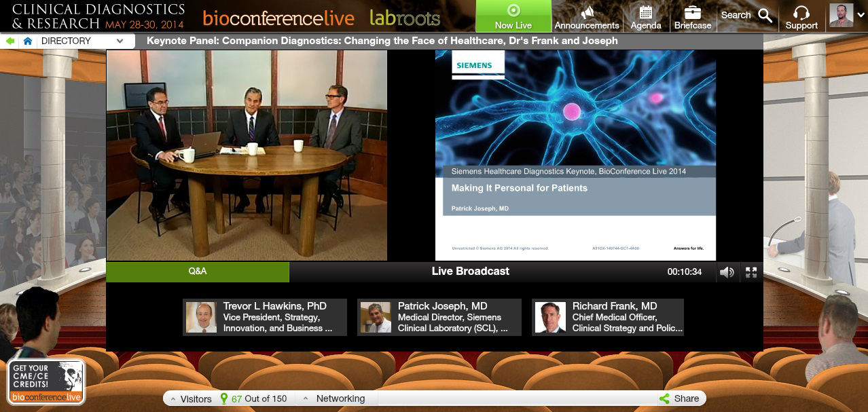868x412 pixels.
Task: Open Announcements in top navigation
Action: click(587, 16)
